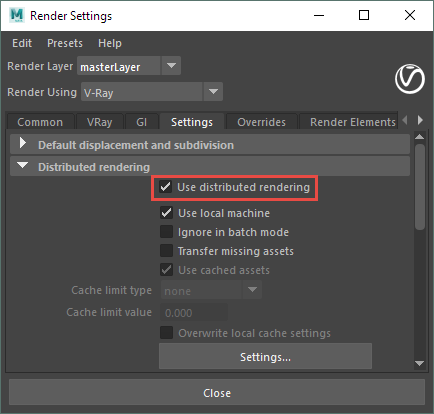Uncheck Use local machine
The height and width of the screenshot is (414, 434).
[x=166, y=213]
